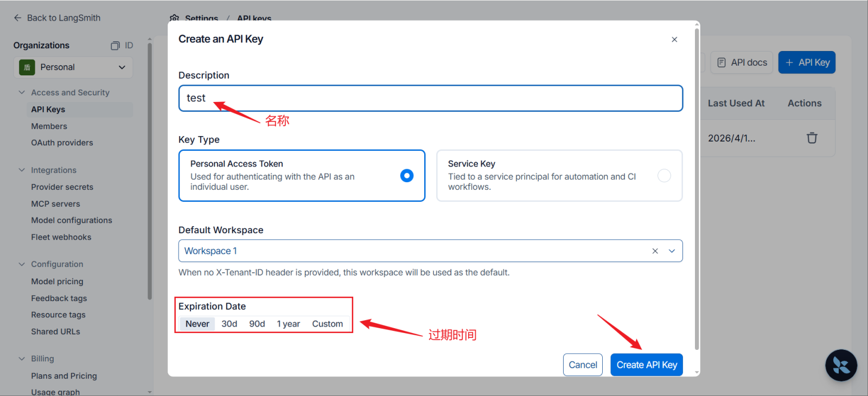The height and width of the screenshot is (396, 868).
Task: Open Members page in sidebar
Action: pyautogui.click(x=49, y=126)
